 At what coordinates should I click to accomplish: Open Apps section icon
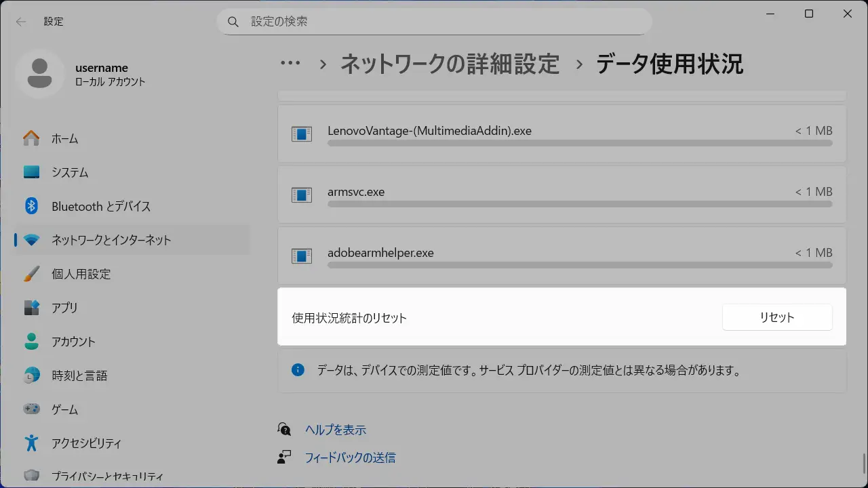[x=31, y=308]
